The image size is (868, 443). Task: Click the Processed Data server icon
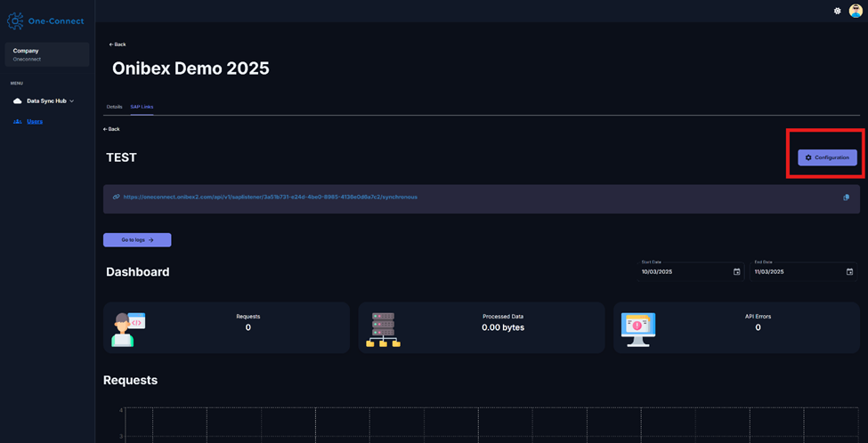click(384, 329)
